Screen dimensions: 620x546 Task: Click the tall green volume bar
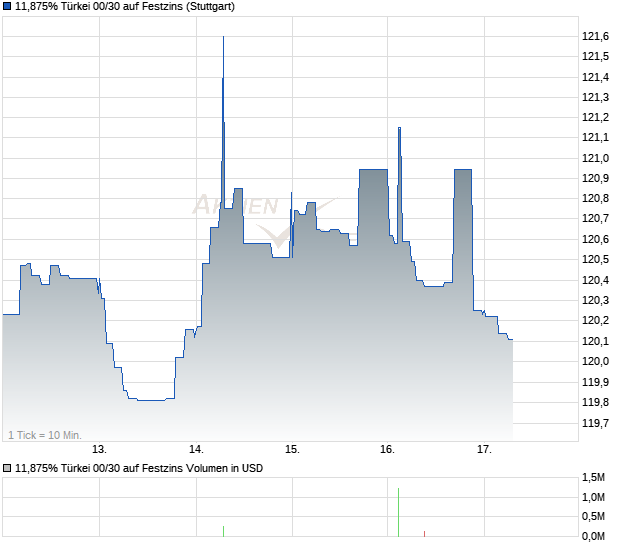coord(398,512)
